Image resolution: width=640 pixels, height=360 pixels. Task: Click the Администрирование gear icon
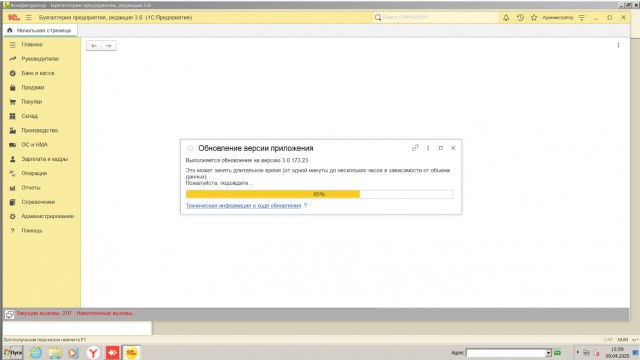(x=13, y=216)
